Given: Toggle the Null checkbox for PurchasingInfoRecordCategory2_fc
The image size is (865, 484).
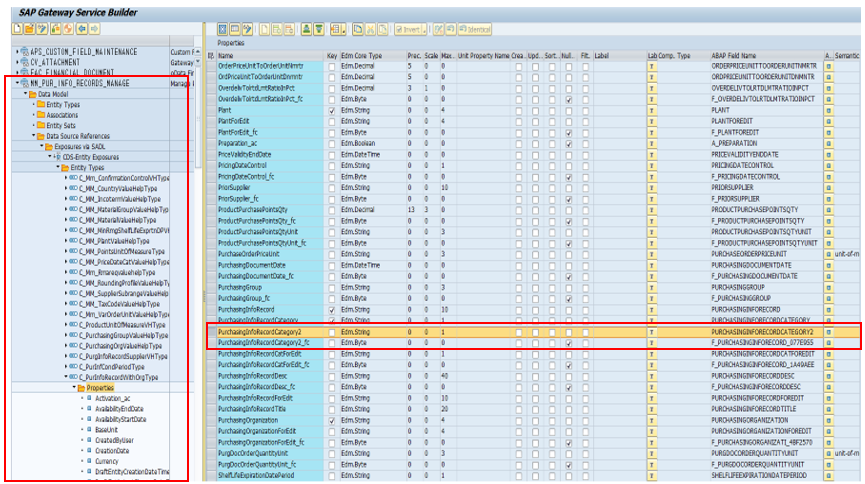Looking at the screenshot, I should tap(569, 343).
